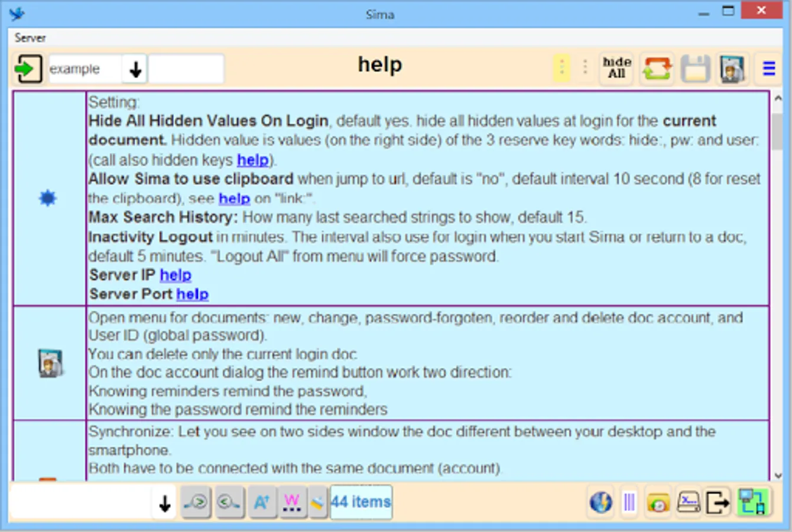Open the help link about clipboard "link:"
The height and width of the screenshot is (532, 792).
coord(235,199)
